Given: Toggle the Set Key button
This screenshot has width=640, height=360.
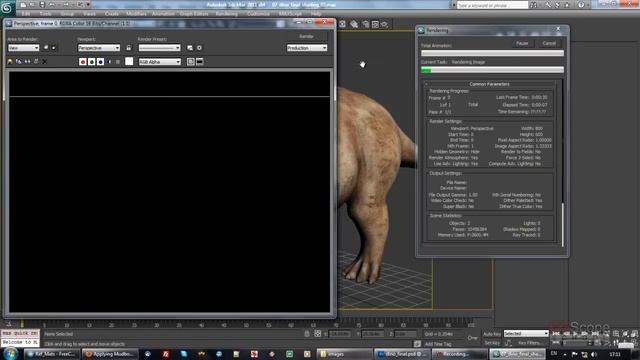Looking at the screenshot, I should click(x=492, y=343).
